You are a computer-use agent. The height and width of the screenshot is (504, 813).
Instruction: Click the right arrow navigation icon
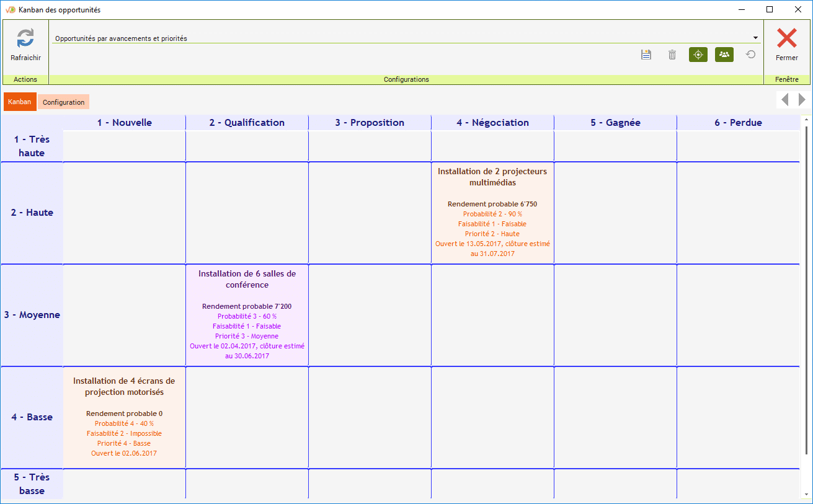coord(802,99)
